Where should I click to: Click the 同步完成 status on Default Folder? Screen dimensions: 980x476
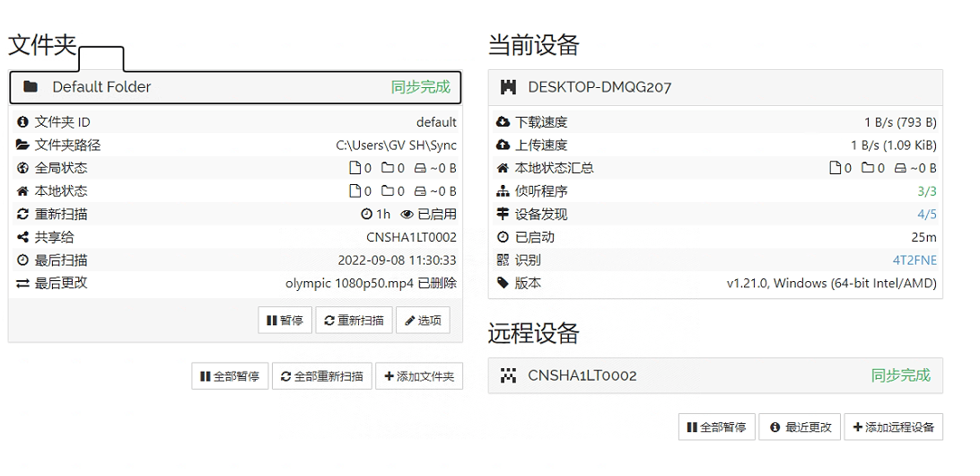tap(421, 87)
